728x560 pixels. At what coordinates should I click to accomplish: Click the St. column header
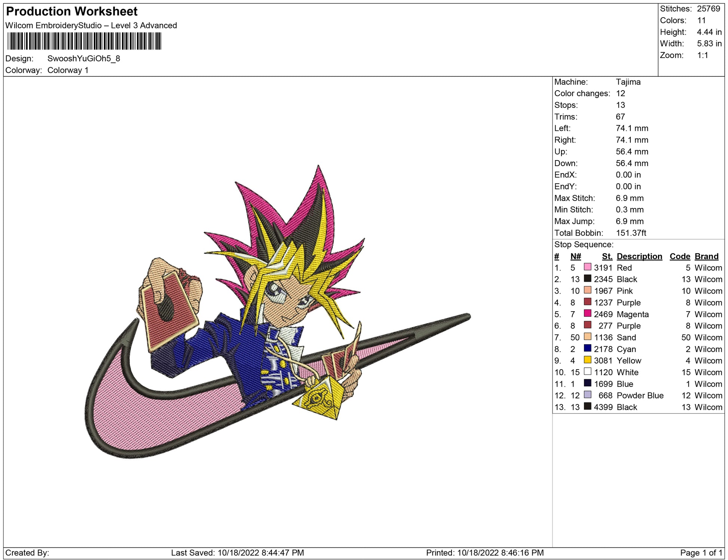coord(607,256)
